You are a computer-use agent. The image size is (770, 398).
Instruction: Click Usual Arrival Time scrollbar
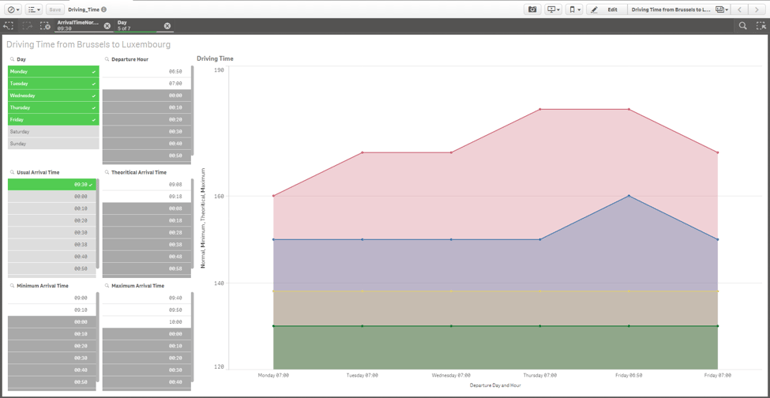coord(98,224)
